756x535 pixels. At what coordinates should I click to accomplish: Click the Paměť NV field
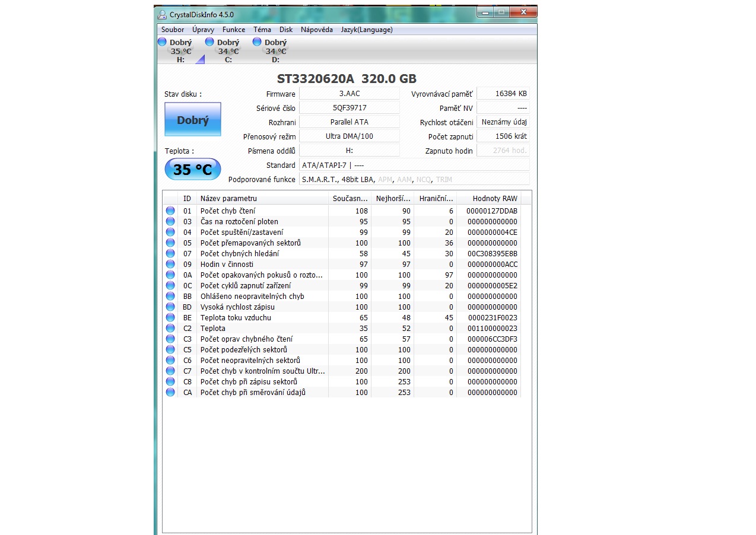point(503,108)
